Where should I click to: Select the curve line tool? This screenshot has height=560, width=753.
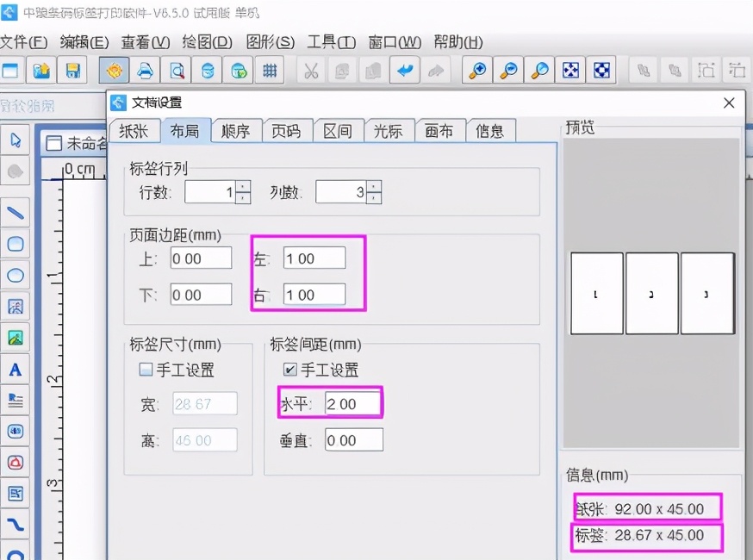pyautogui.click(x=16, y=525)
